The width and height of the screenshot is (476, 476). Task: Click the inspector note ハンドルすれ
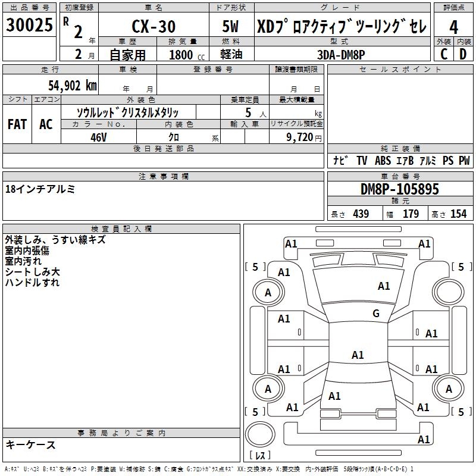pos(32,282)
